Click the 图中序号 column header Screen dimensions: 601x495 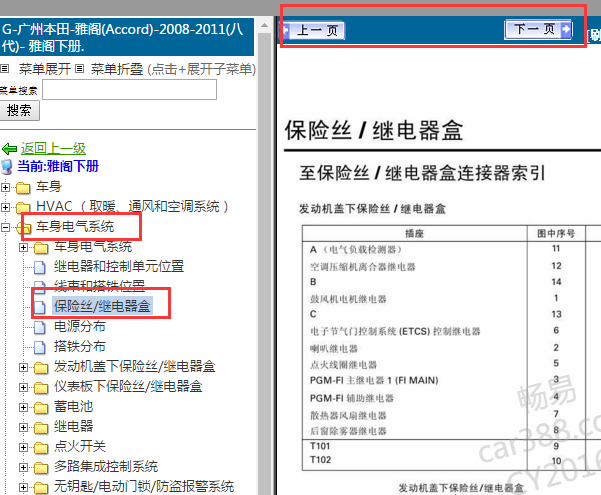(x=556, y=234)
